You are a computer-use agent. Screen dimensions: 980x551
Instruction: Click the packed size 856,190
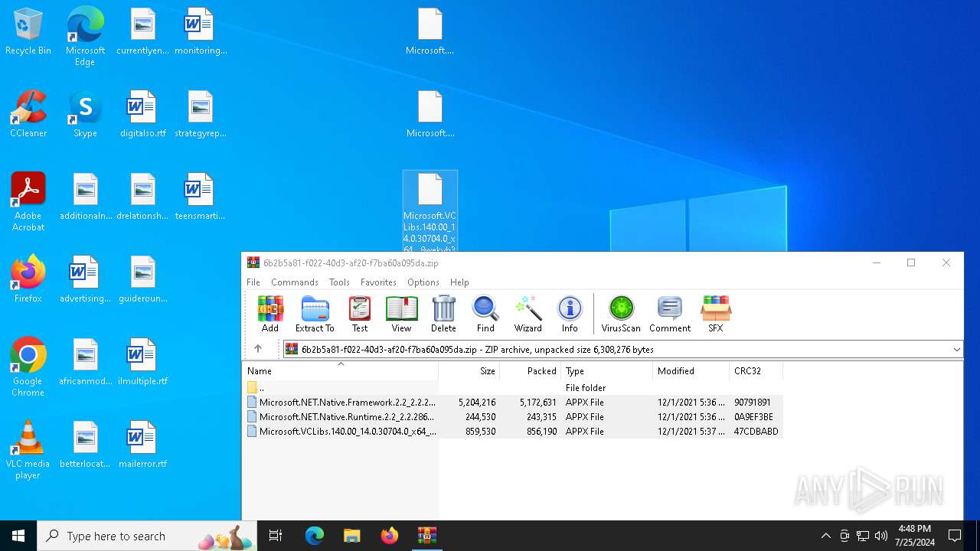point(541,432)
